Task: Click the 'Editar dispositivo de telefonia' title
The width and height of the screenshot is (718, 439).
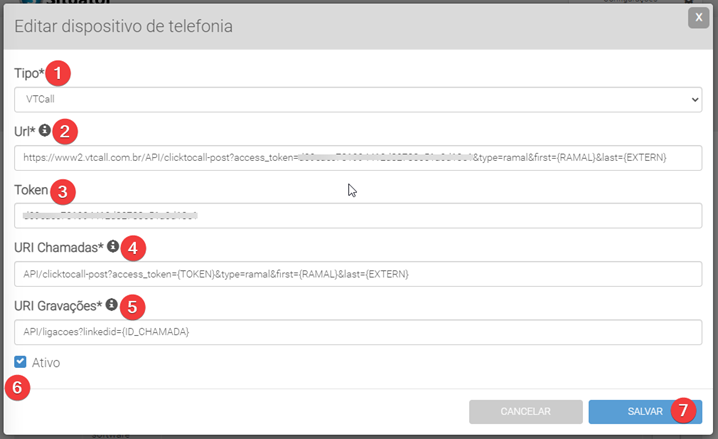Action: coord(124,26)
